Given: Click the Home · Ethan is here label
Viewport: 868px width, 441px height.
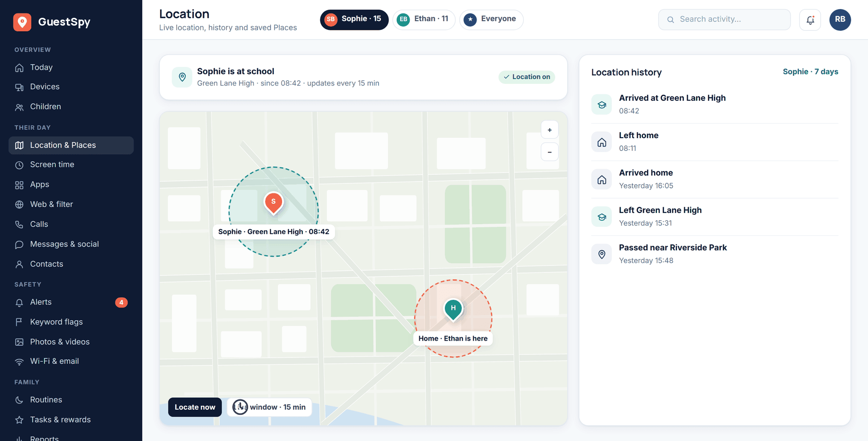Looking at the screenshot, I should pyautogui.click(x=453, y=338).
